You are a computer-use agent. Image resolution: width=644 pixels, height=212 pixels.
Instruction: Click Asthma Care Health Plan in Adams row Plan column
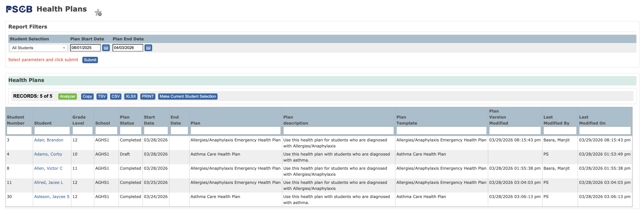click(x=215, y=154)
